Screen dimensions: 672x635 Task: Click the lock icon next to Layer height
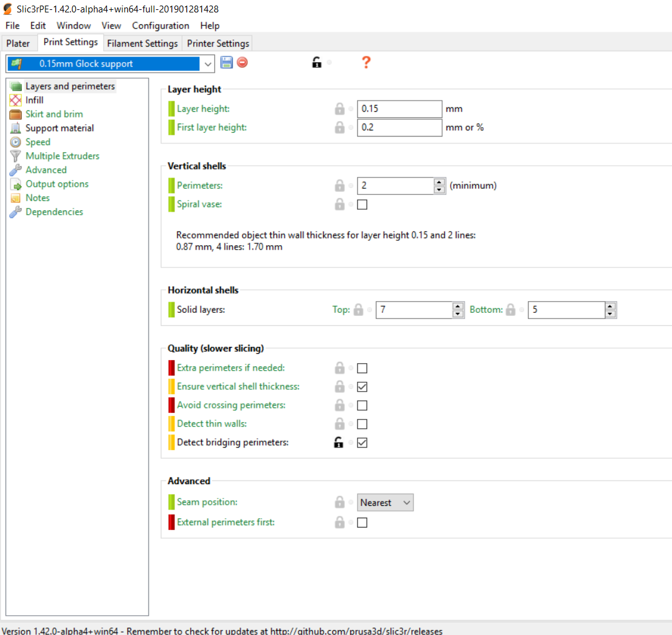coord(339,109)
